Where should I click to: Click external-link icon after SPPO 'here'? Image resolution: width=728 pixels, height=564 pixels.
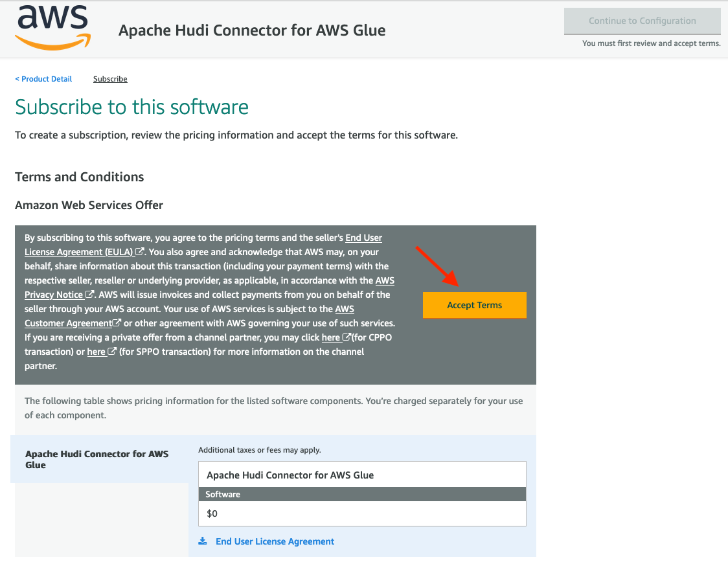(112, 352)
